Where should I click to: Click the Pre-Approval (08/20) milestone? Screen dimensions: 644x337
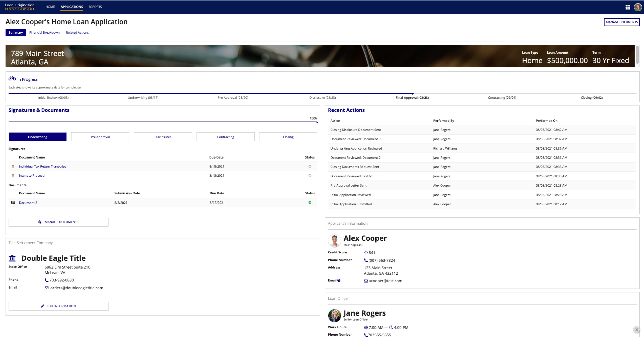point(233,98)
